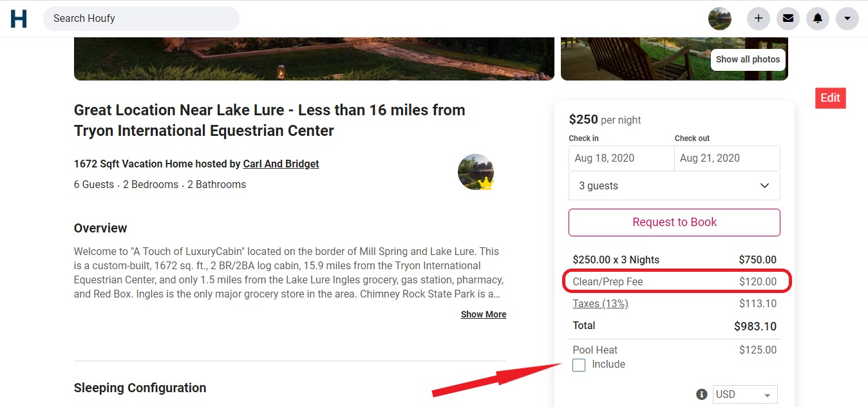Open the USD currency selector
Image resolution: width=868 pixels, height=407 pixels.
point(745,394)
